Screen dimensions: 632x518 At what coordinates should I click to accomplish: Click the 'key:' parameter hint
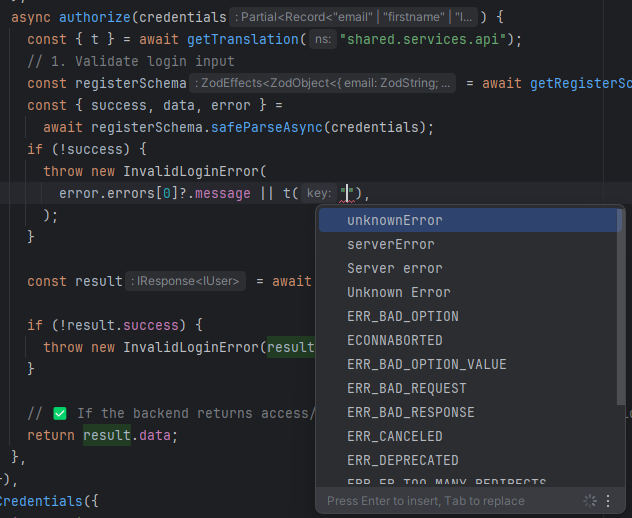[319, 193]
